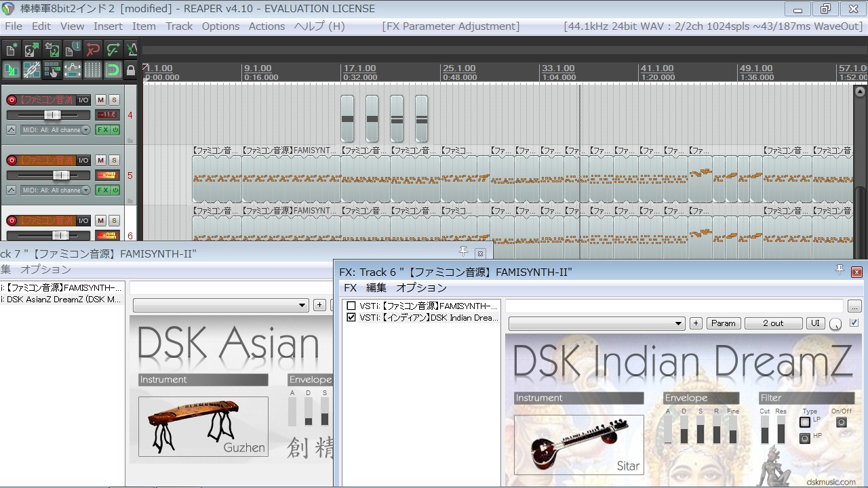
Task: Open envelope options for track 4
Action: coord(12,130)
